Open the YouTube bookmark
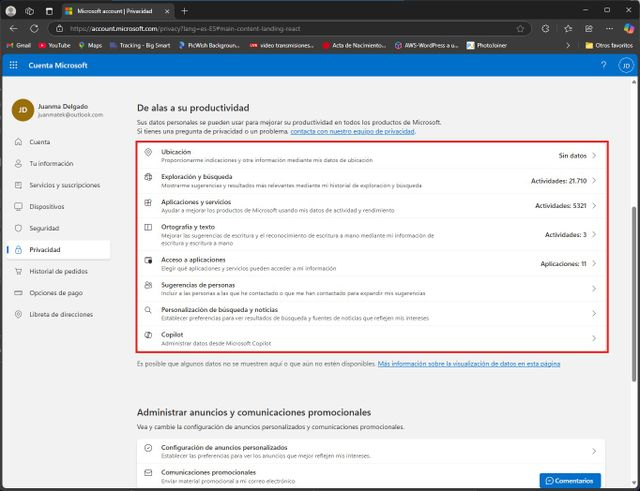640x491 pixels. pos(54,45)
